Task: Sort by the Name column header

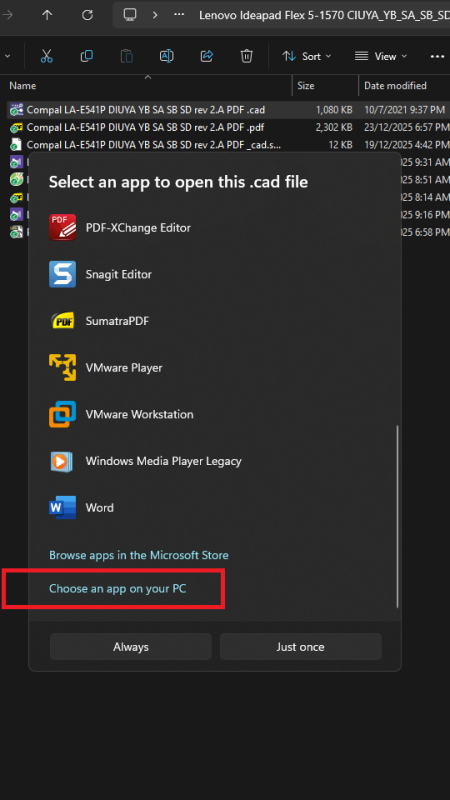Action: tap(22, 86)
